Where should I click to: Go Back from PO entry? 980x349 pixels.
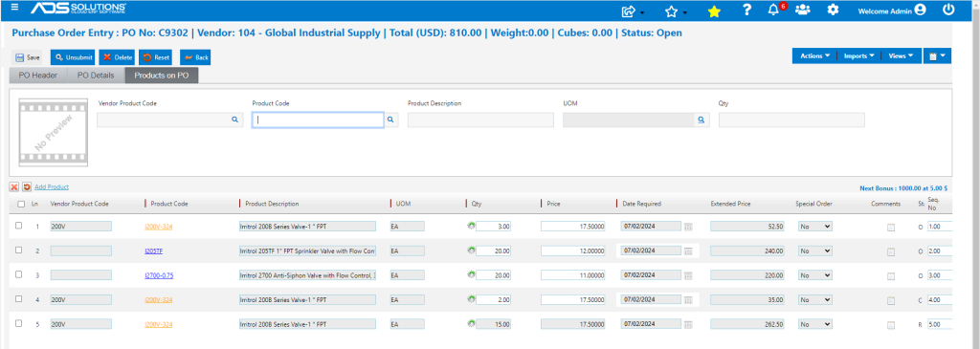tap(195, 57)
